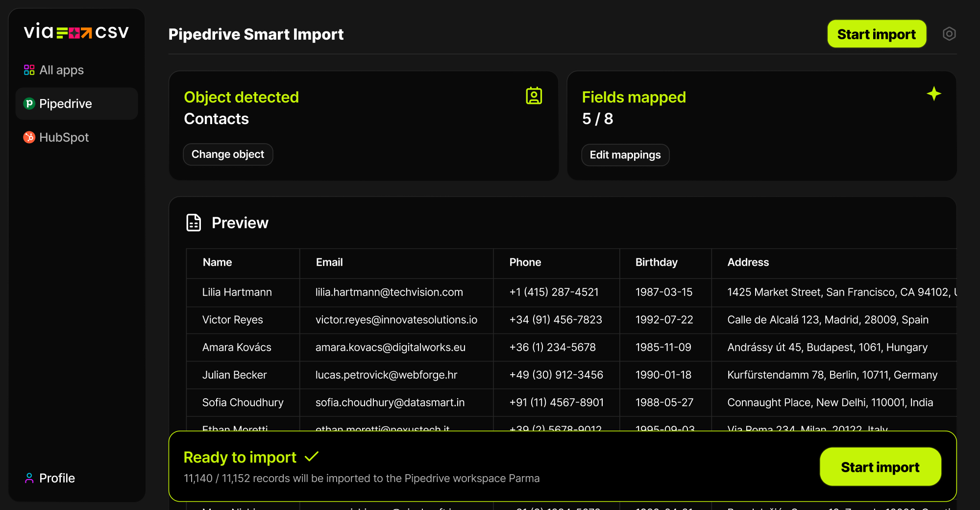Screen dimensions: 980x510
Task: Click birthday 1987-03-15
Action: click(665, 292)
